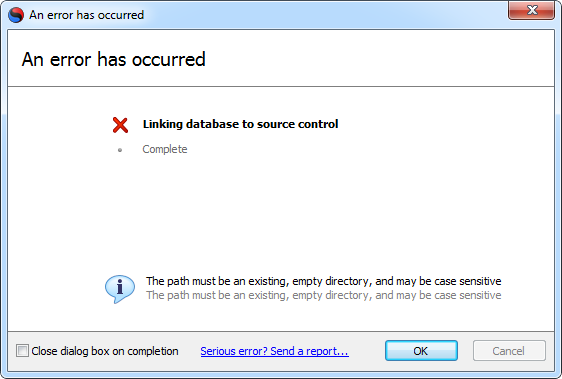This screenshot has height=379, width=562.
Task: Click the Close dialog box on completion label
Action: [105, 351]
